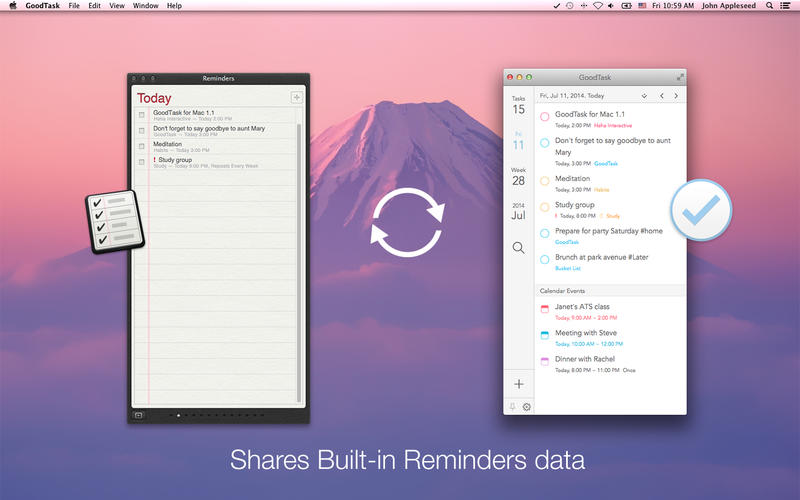Open the John Appleseed user menu
Image resolution: width=800 pixels, height=500 pixels.
pos(729,6)
